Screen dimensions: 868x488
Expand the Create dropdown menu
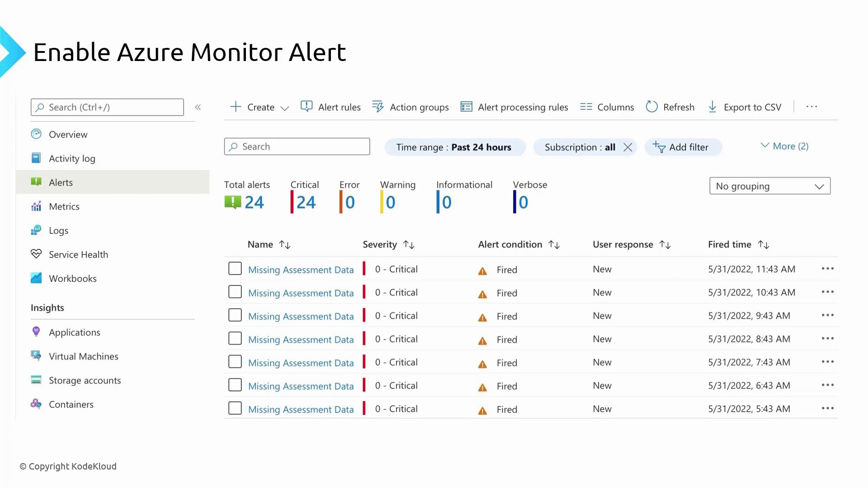tap(284, 108)
